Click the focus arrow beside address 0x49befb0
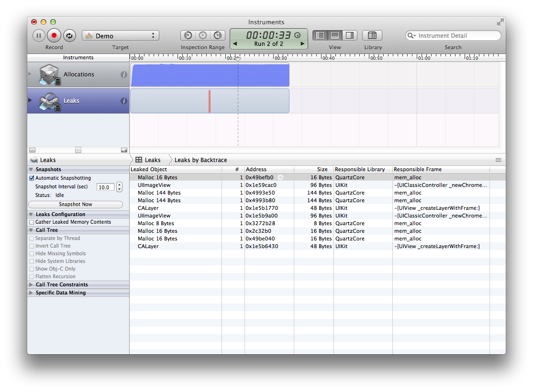The height and width of the screenshot is (392, 533). [280, 177]
